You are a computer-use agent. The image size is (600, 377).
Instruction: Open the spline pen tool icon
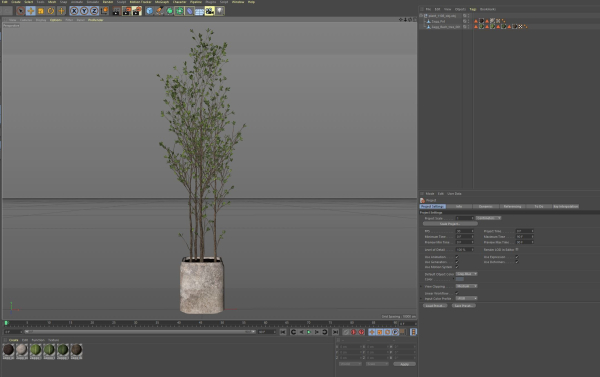[x=160, y=11]
